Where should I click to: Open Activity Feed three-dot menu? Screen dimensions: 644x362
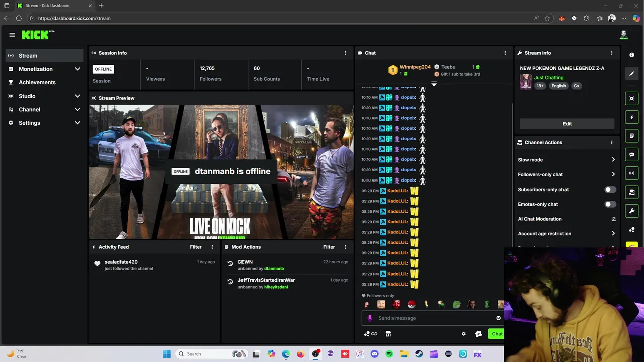point(212,247)
